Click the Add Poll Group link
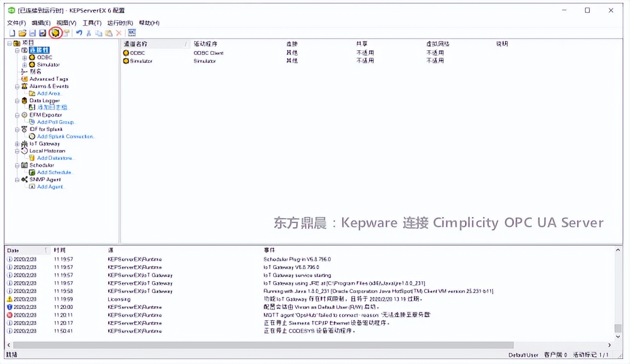Viewport: 630px width, 364px height. coord(55,122)
